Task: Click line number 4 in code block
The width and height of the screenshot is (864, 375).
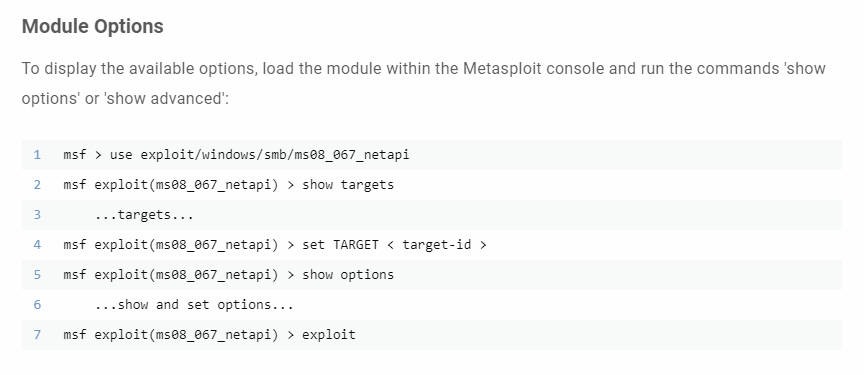Action: tap(37, 244)
